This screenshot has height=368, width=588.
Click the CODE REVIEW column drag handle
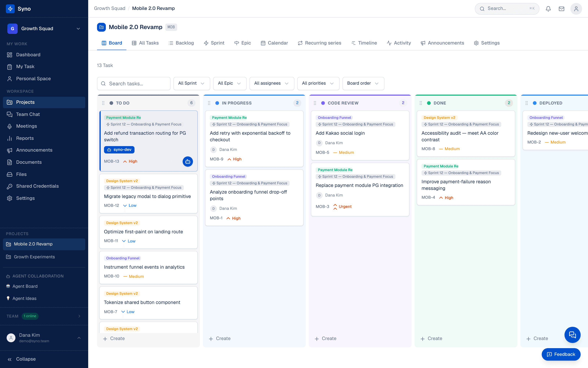click(x=315, y=103)
